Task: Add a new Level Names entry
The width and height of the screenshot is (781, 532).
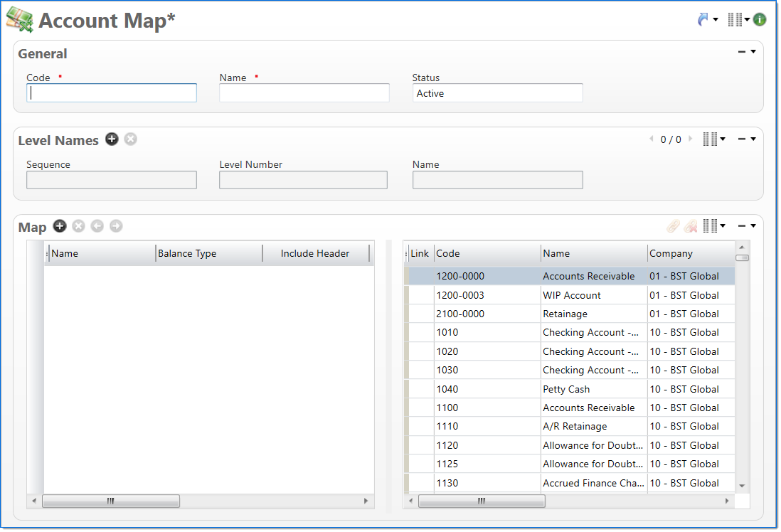Action: 112,139
